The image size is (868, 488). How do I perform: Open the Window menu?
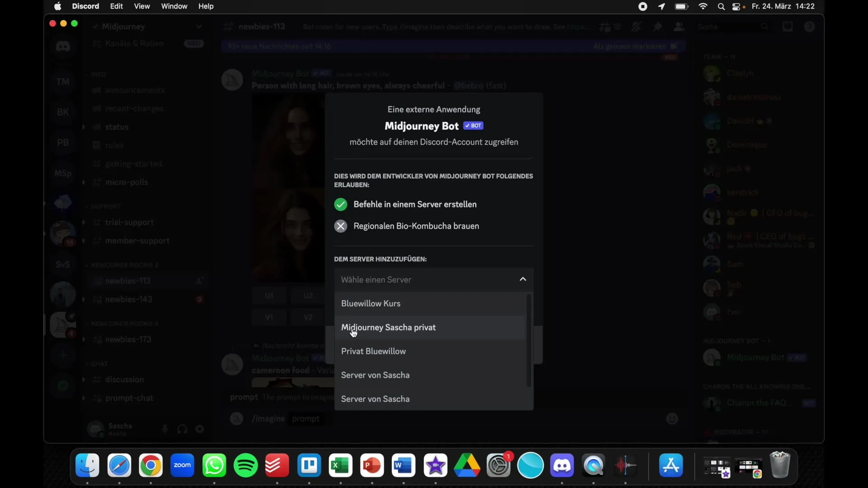(174, 6)
